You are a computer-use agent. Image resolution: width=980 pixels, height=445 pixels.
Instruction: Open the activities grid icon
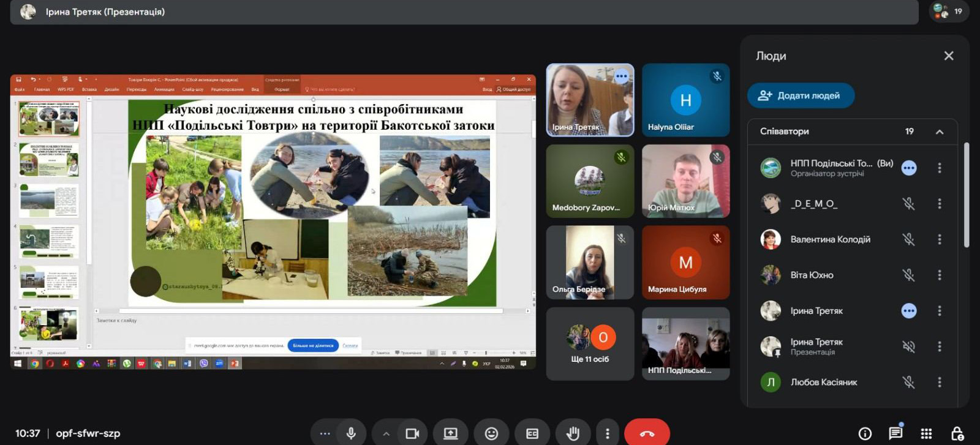(x=926, y=433)
